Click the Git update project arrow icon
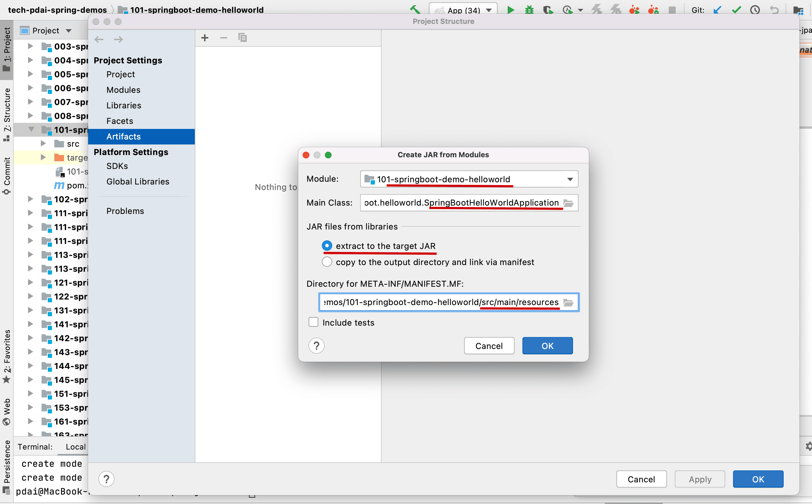 coord(717,10)
